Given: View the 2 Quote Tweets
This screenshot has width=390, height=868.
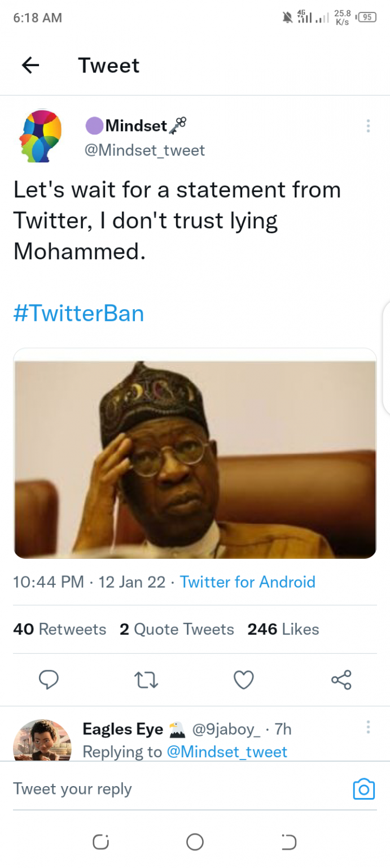Looking at the screenshot, I should (x=177, y=629).
